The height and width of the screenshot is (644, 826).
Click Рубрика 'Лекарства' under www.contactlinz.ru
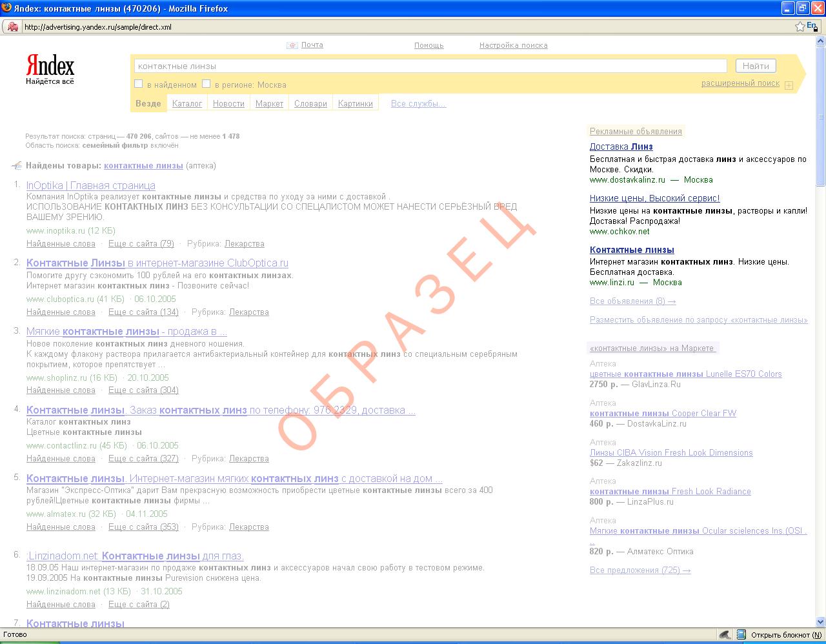point(249,459)
